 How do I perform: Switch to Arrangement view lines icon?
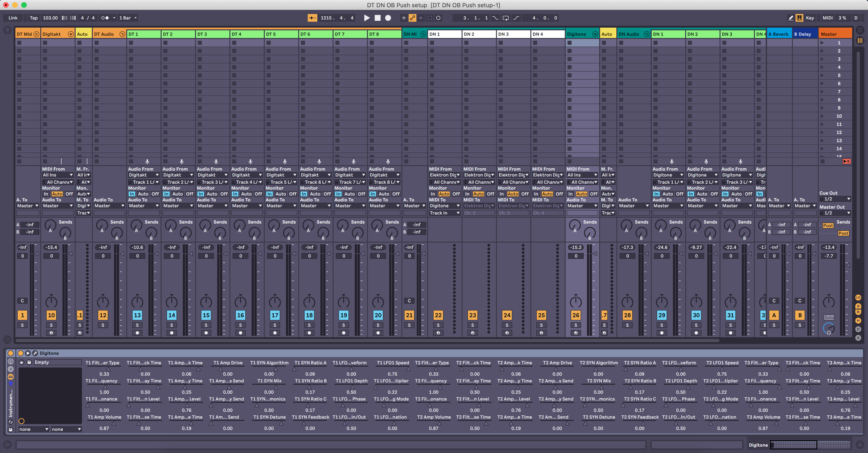(x=860, y=30)
